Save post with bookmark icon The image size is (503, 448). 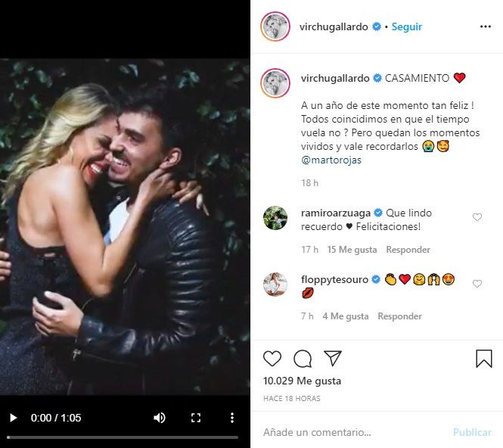click(x=484, y=359)
